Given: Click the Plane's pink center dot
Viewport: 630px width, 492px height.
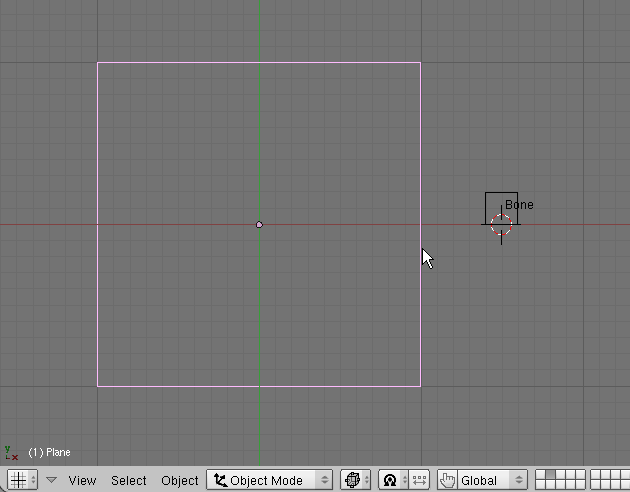Looking at the screenshot, I should [259, 225].
